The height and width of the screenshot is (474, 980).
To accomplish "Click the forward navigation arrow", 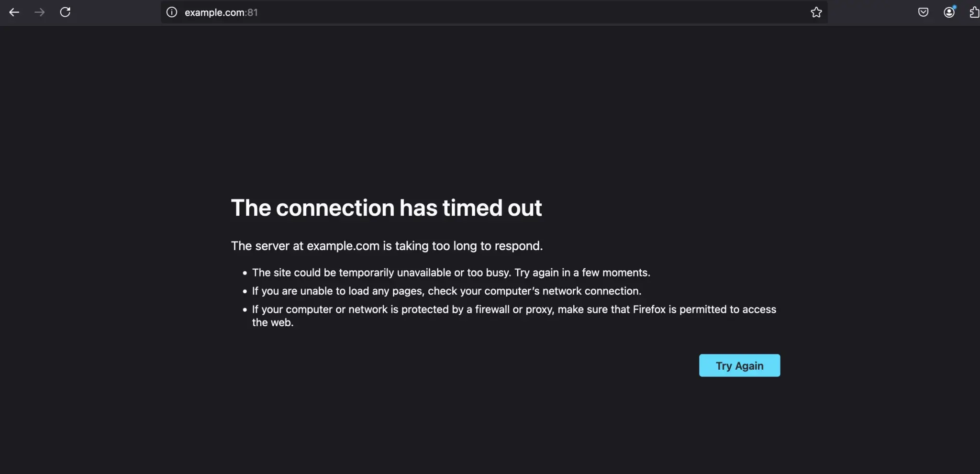I will pos(40,12).
